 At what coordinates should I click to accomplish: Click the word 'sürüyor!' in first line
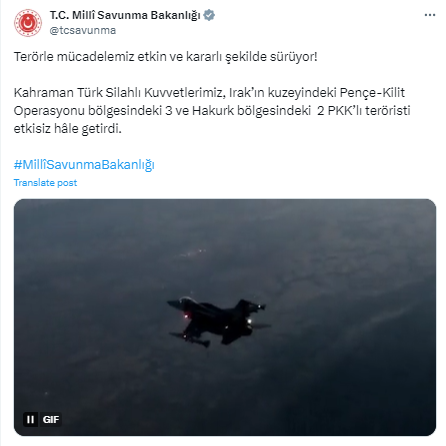[x=294, y=57]
